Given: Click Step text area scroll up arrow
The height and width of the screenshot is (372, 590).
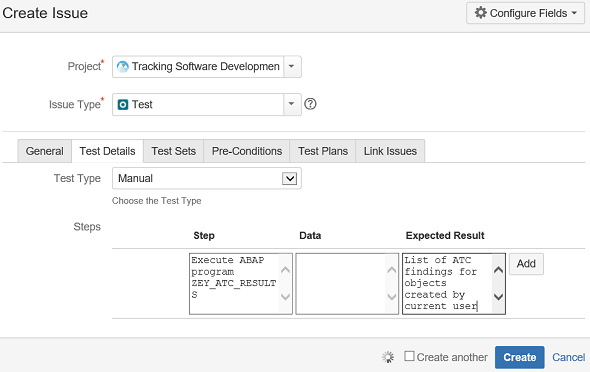Looking at the screenshot, I should pyautogui.click(x=286, y=270).
